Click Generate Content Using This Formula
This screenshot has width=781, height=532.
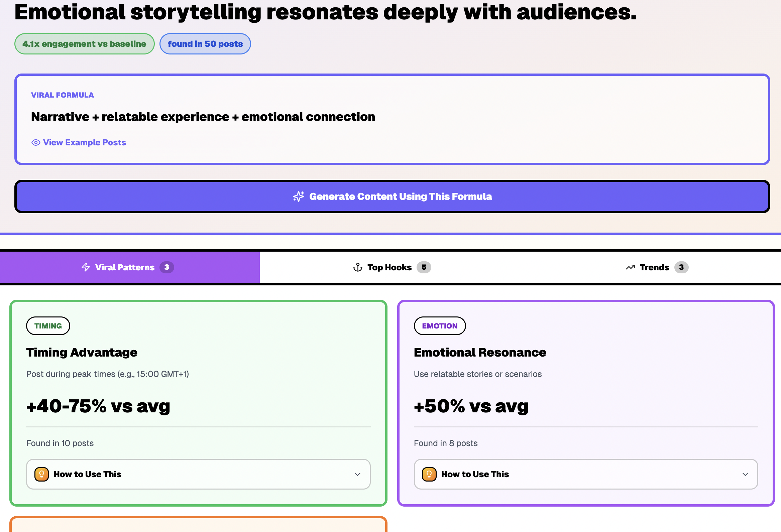tap(392, 196)
